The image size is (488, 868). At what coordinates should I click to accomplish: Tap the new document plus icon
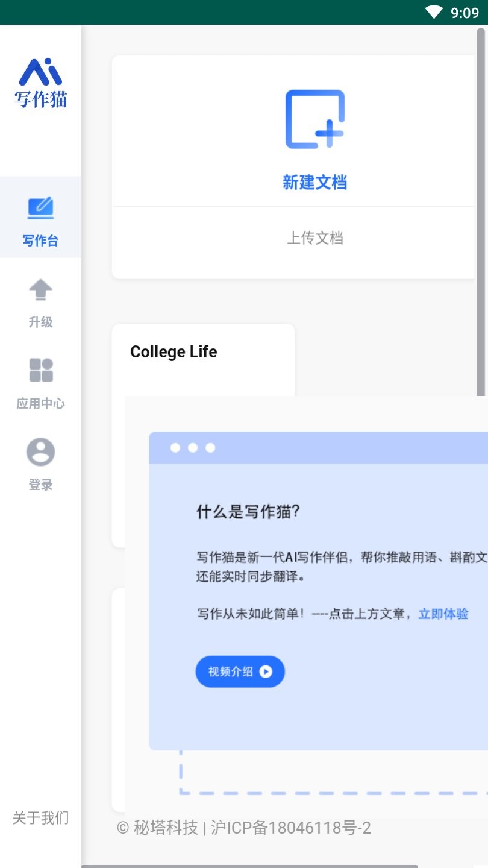(x=314, y=119)
